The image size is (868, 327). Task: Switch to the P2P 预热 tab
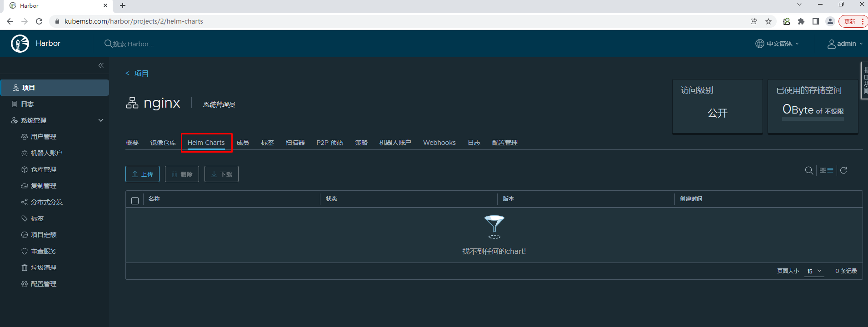click(330, 143)
